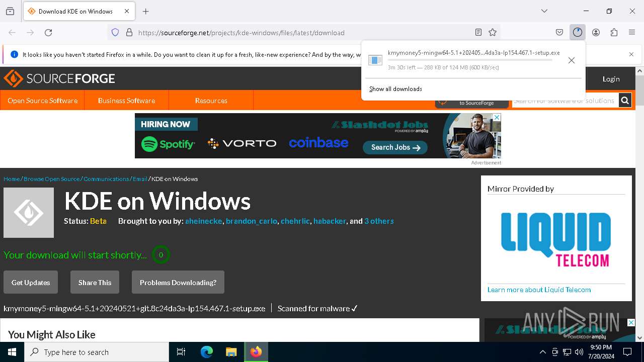This screenshot has width=644, height=362.
Task: Click the Spotify logo in the ad
Action: tap(168, 144)
